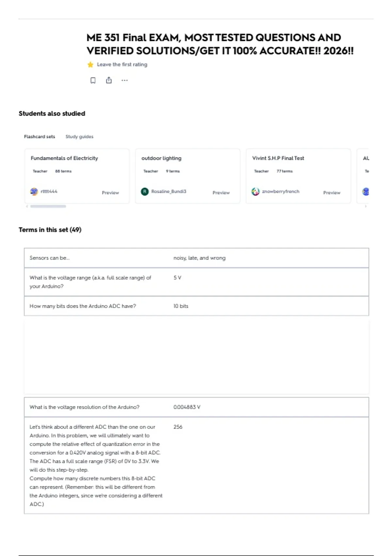Click the yellow star rating icon
Image resolution: width=392 pixels, height=556 pixels.
90,64
